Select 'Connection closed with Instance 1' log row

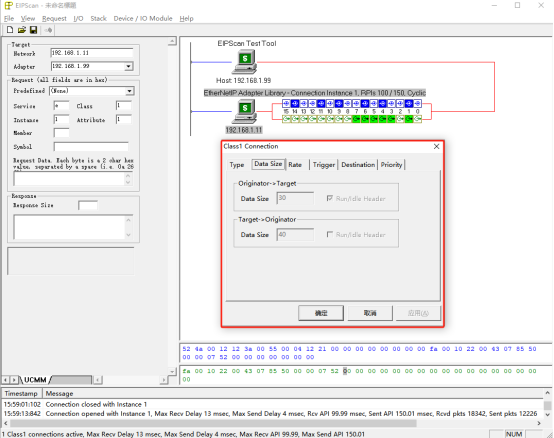click(x=273, y=404)
